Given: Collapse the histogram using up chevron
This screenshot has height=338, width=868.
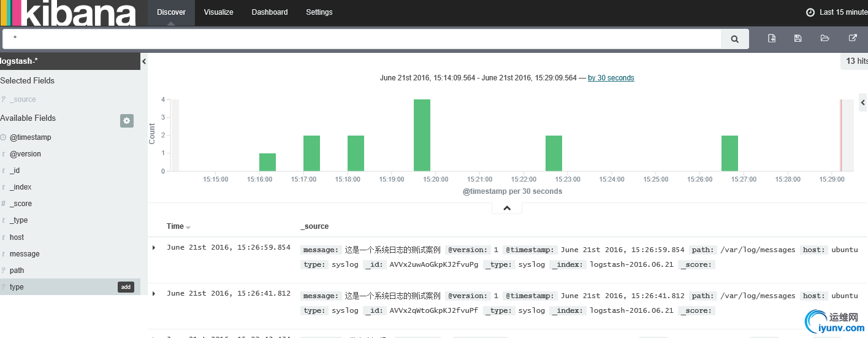Looking at the screenshot, I should pos(507,208).
